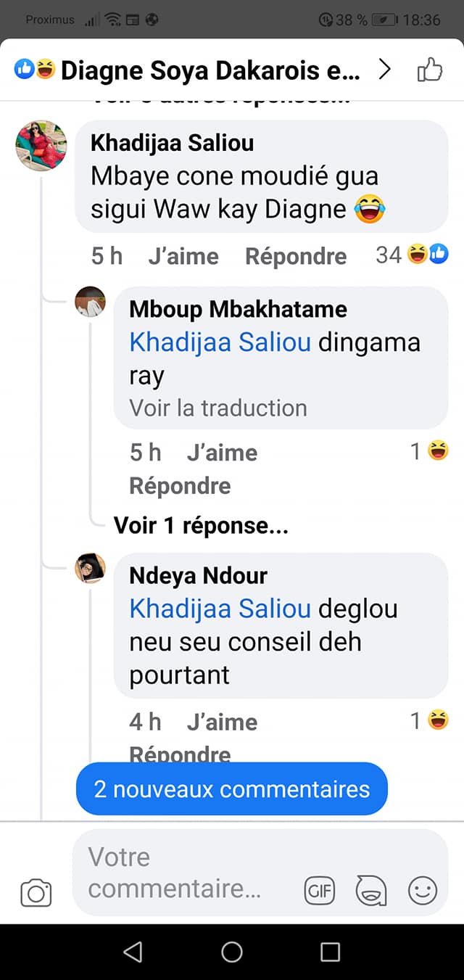Toggle J'aime on Mboup Mbakhatame's comment
The width and height of the screenshot is (464, 980).
222,451
